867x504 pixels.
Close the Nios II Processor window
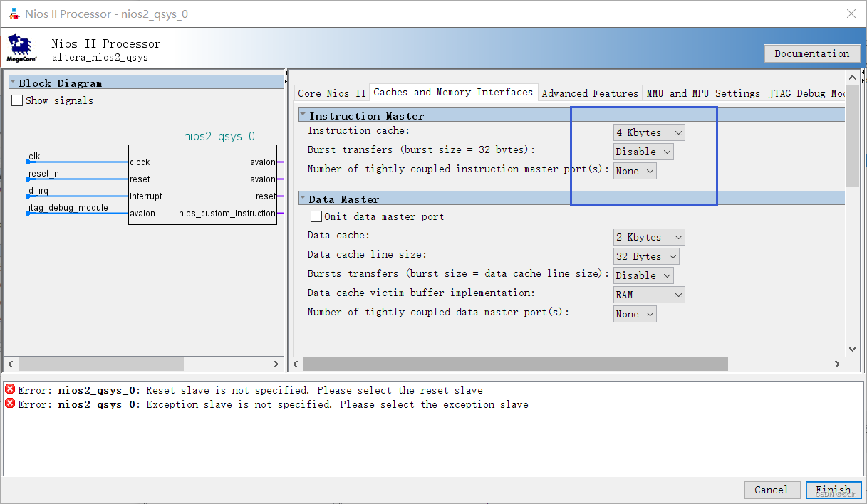pos(851,14)
